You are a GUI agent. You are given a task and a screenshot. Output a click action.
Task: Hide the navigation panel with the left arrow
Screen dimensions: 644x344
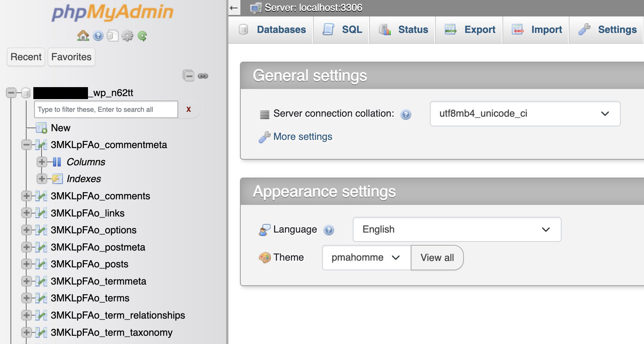coord(234,8)
